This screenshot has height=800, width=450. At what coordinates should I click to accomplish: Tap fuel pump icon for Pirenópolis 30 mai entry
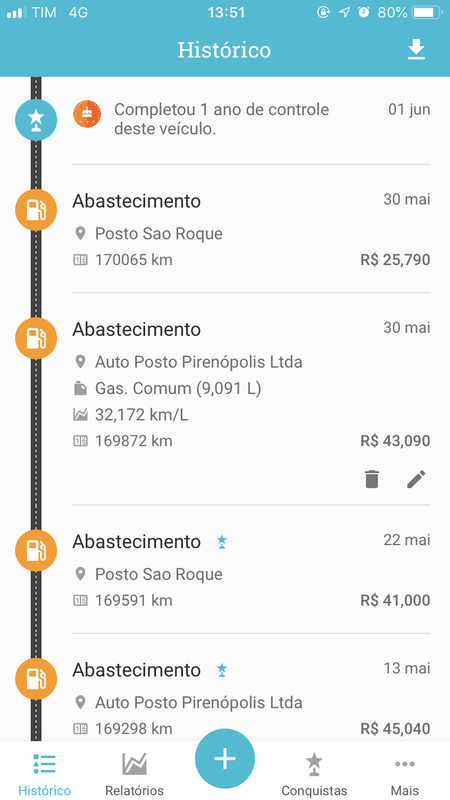[36, 338]
